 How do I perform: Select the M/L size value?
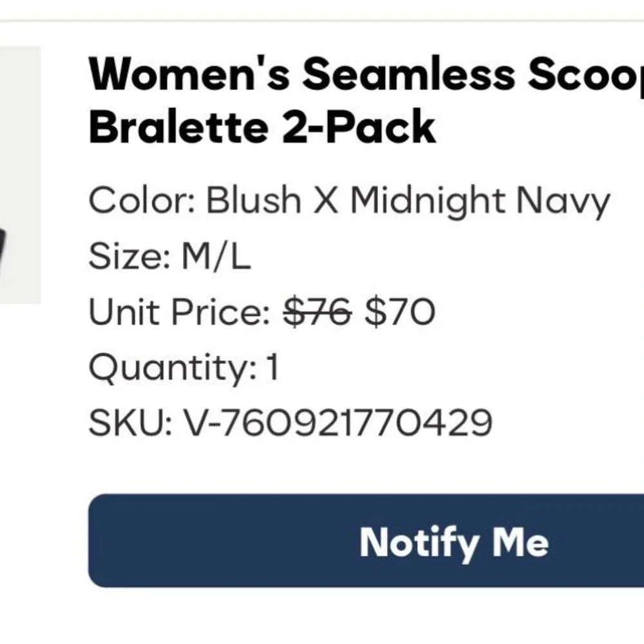tap(216, 257)
